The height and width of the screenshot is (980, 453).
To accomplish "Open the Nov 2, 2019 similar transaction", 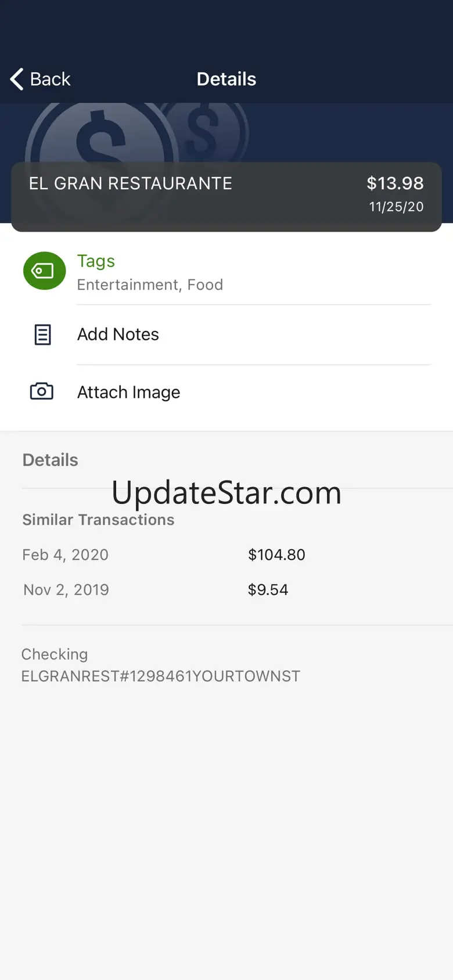I will point(66,590).
